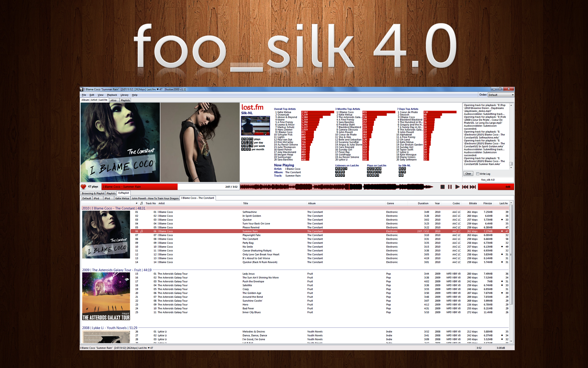Sort by the Bitrate column header

pyautogui.click(x=473, y=203)
